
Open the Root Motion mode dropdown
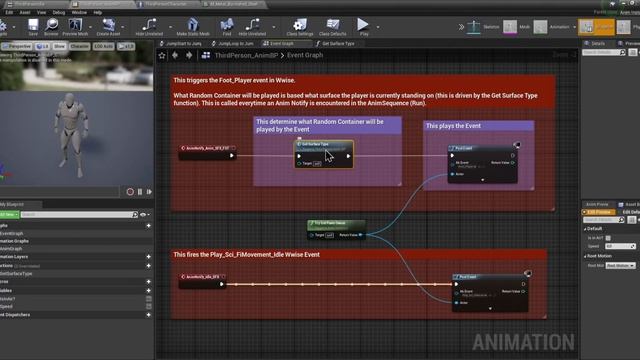[620, 265]
